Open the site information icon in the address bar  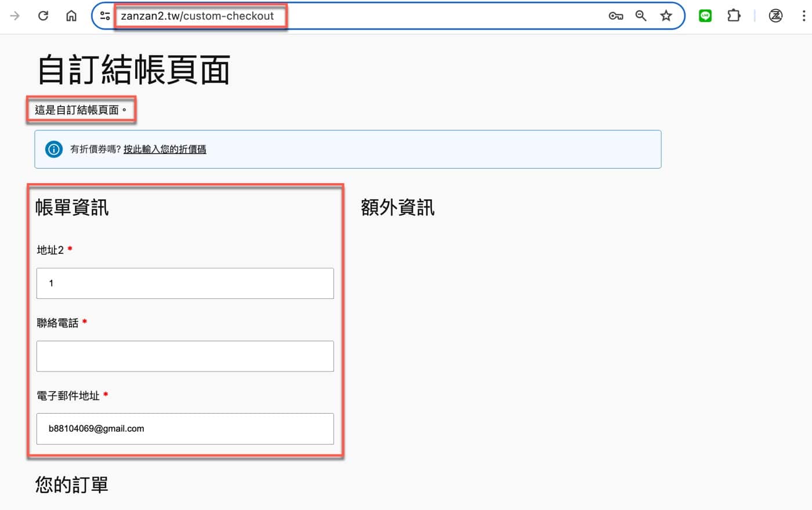tap(105, 16)
